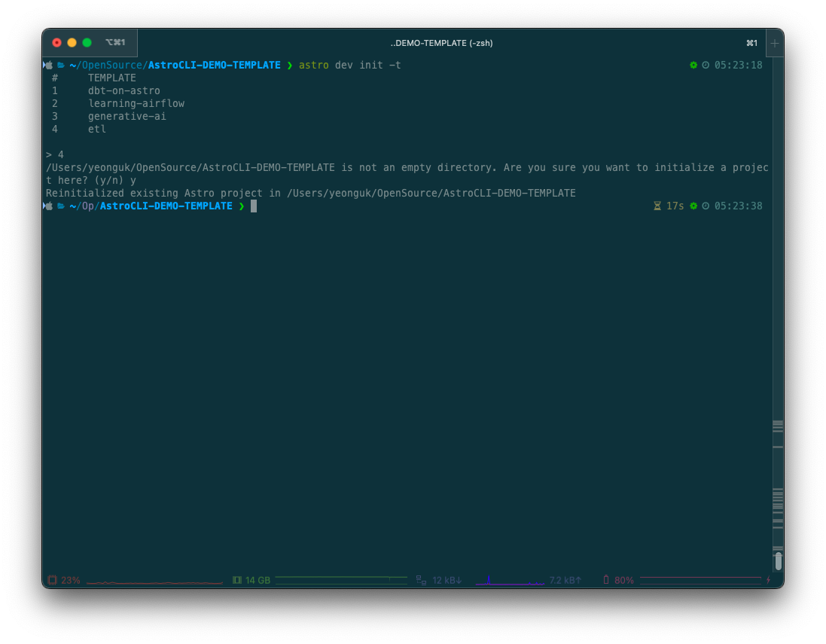This screenshot has height=644, width=826.
Task: Click the 'astro dev init -t' command text
Action: pos(350,66)
